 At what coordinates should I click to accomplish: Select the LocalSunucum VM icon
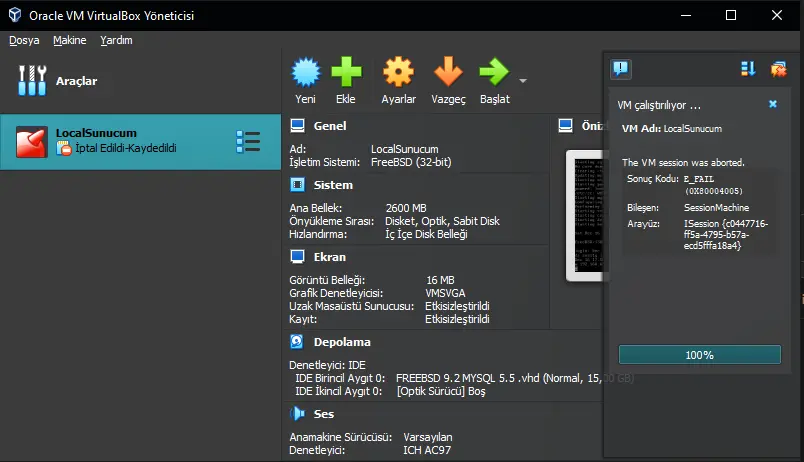click(31, 142)
